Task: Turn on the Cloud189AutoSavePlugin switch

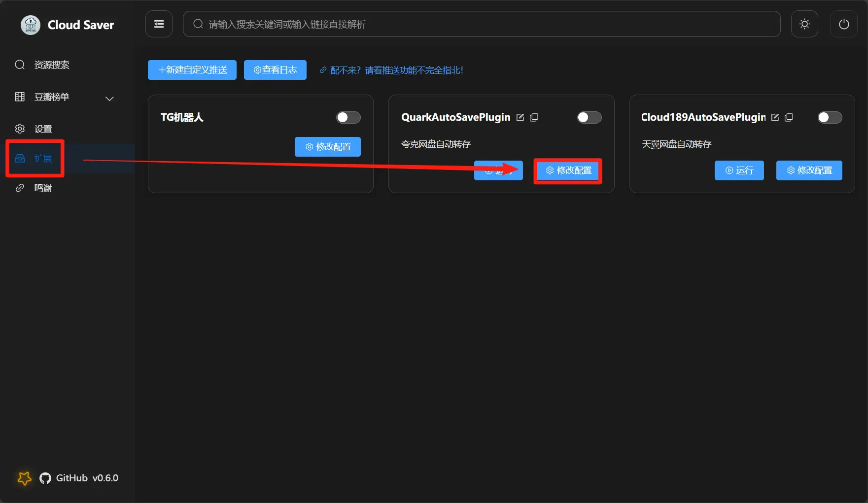Action: [830, 117]
